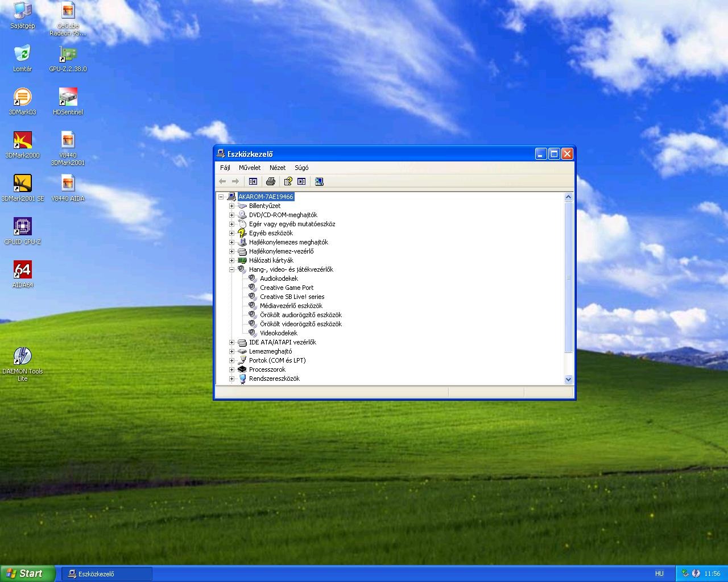Viewport: 728px width, 582px height.
Task: Expand the Processzorok category
Action: tap(231, 369)
